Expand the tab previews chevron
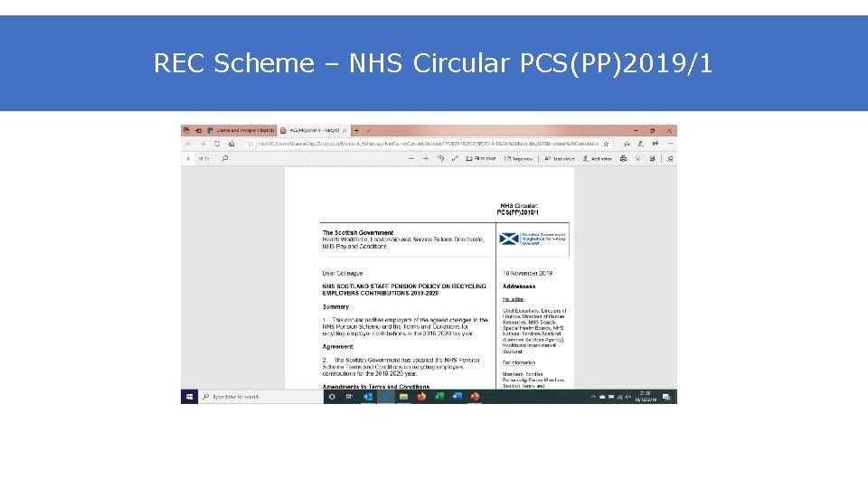Viewport: 868px width, 488px height. [x=369, y=130]
